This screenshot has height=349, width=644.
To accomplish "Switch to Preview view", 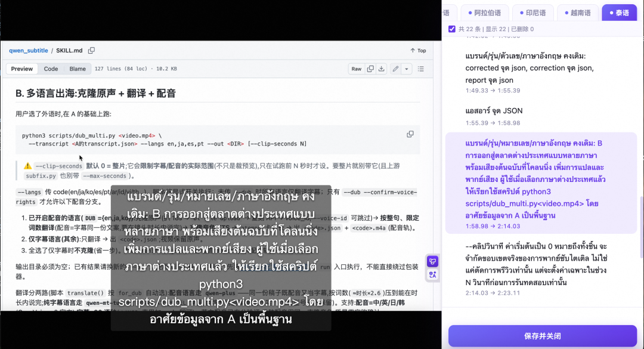I will (x=22, y=69).
